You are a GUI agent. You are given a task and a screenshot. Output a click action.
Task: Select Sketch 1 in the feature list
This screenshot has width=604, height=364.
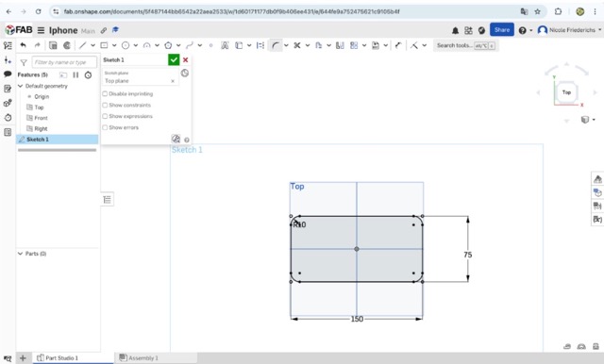57,140
